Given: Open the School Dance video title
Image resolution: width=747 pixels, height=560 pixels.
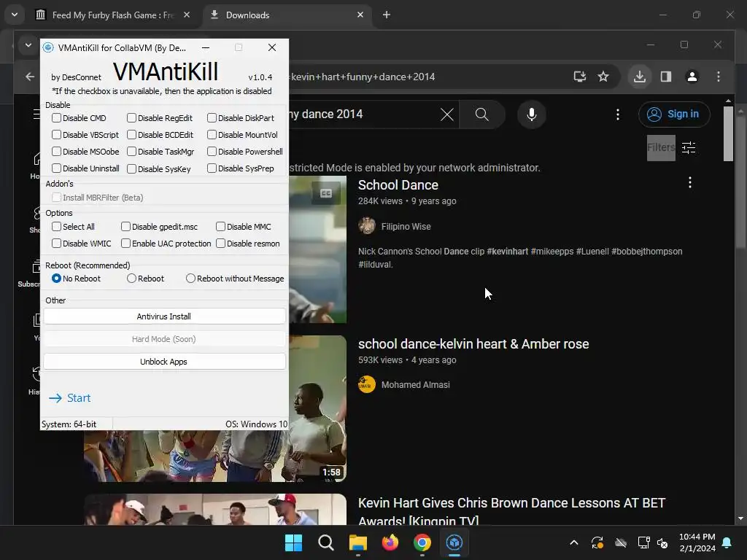Looking at the screenshot, I should coord(398,184).
